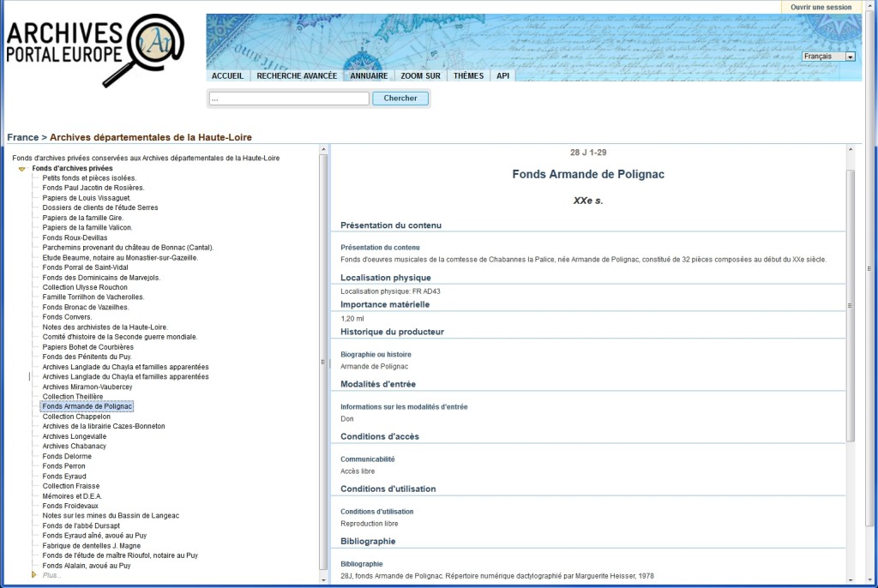This screenshot has width=878, height=588.
Task: Click Ouvrir une session link
Action: click(821, 7)
